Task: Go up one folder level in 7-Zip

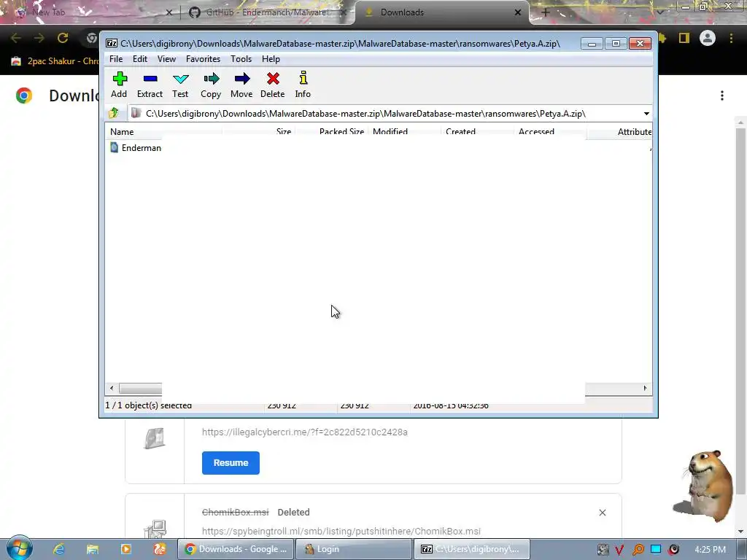Action: (114, 113)
